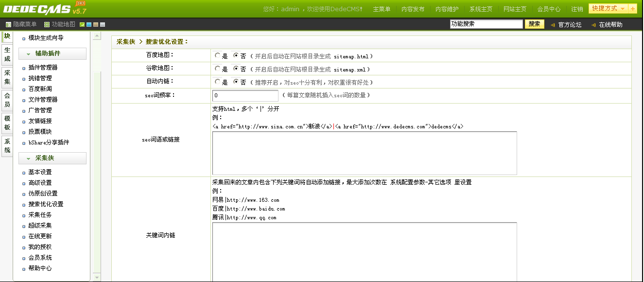Image resolution: width=644 pixels, height=282 pixels.
Task: Click the 隐藏菜单 hide-menu icon
Action: 8,24
